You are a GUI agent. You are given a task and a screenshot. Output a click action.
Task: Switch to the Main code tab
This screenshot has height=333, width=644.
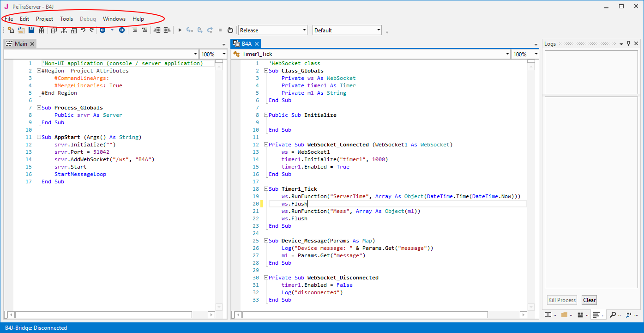coord(21,43)
